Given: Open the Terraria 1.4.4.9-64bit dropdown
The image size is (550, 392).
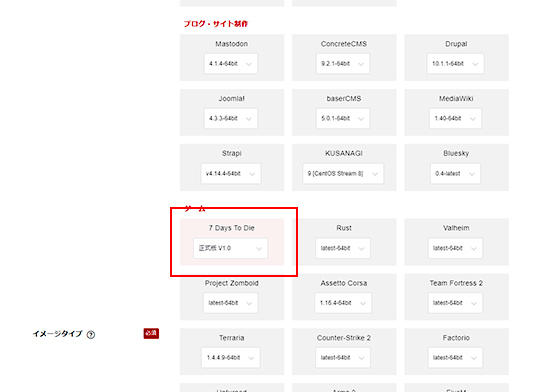Looking at the screenshot, I should 231,358.
